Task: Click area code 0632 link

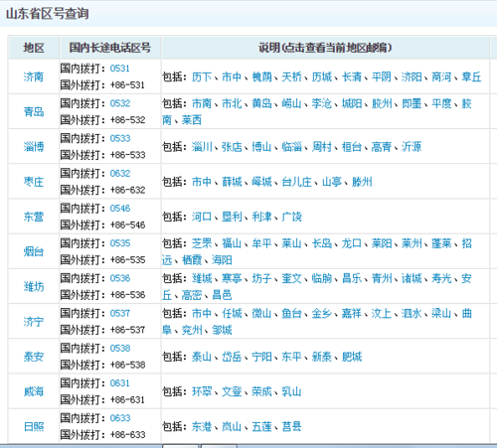Action: (x=120, y=173)
